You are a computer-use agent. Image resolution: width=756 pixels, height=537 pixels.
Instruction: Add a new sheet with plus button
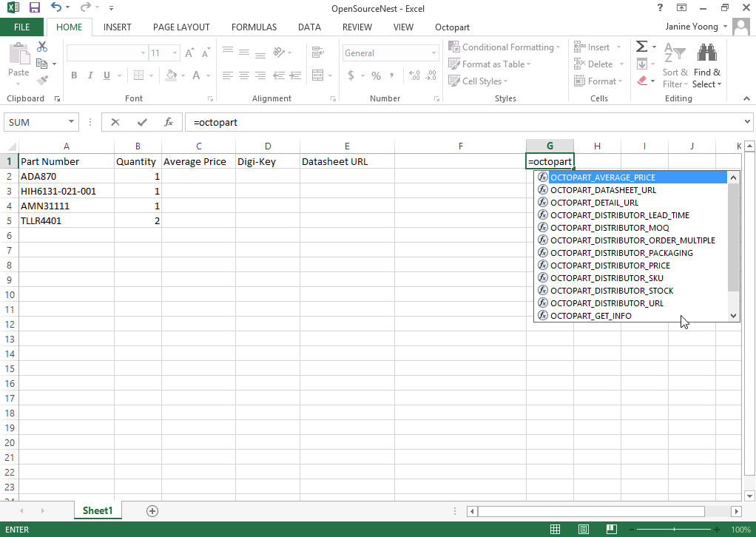click(152, 510)
